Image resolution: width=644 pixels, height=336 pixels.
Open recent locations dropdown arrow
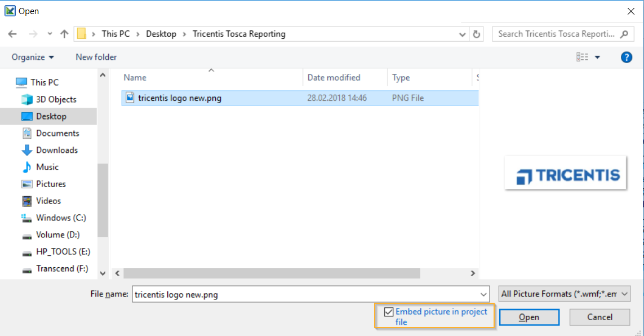(50, 34)
